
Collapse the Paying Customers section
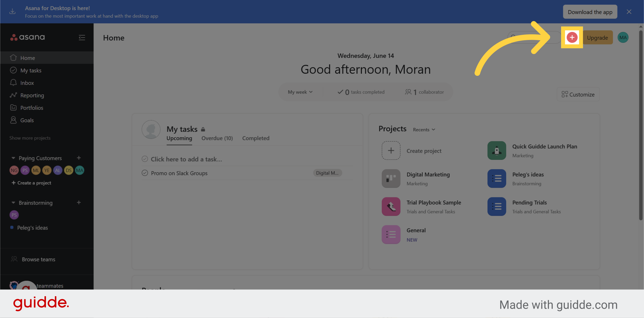tap(13, 158)
